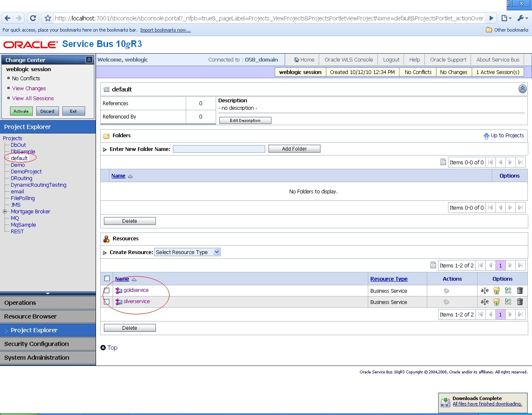Collapse the default project details panel
532x415 pixels.
(x=522, y=89)
